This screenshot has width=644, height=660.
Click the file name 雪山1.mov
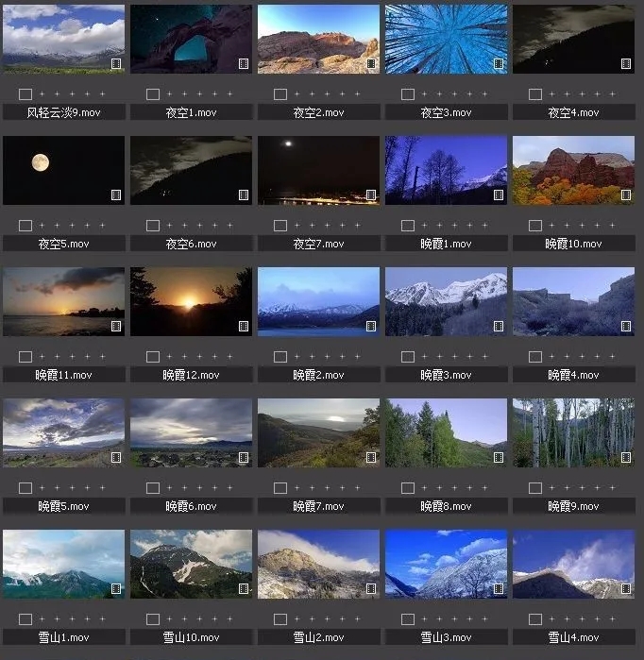point(63,637)
